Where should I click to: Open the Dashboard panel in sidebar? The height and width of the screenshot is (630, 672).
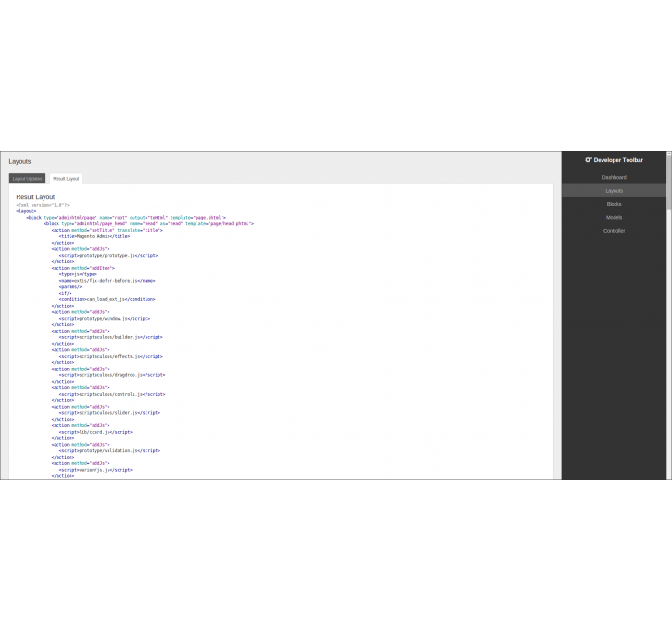tap(614, 177)
